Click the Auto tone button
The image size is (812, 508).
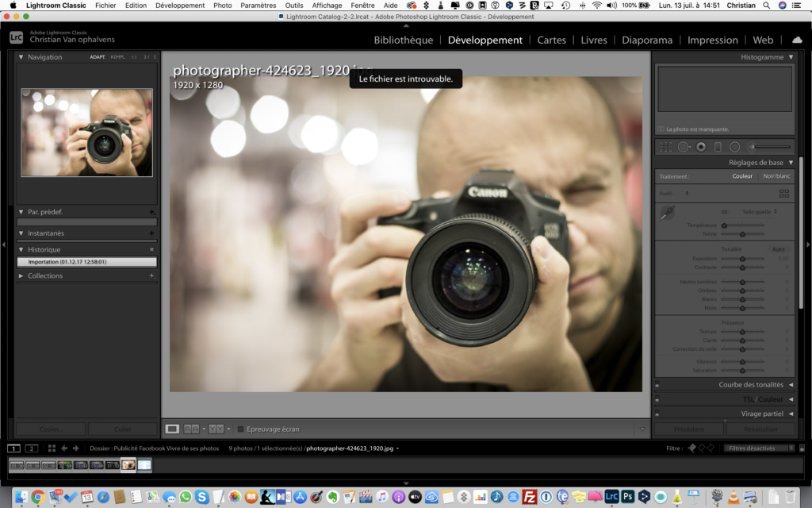779,249
